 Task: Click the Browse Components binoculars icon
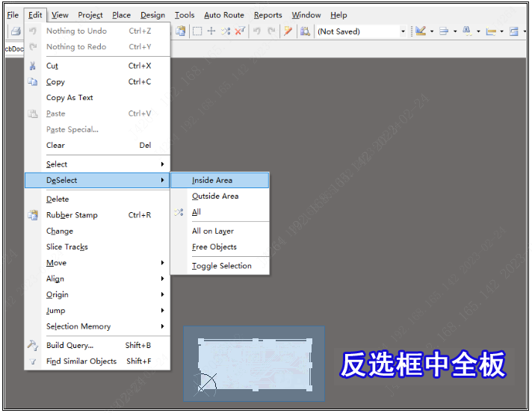tap(305, 31)
